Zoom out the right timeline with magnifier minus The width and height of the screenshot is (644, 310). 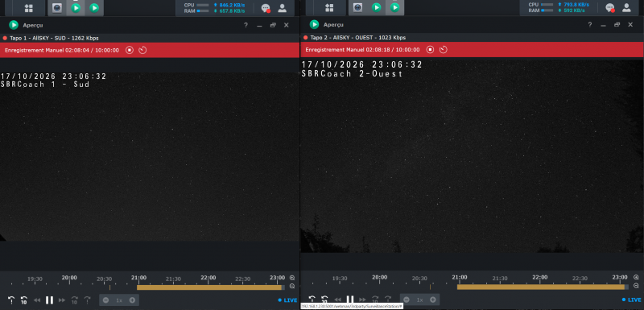[636, 286]
